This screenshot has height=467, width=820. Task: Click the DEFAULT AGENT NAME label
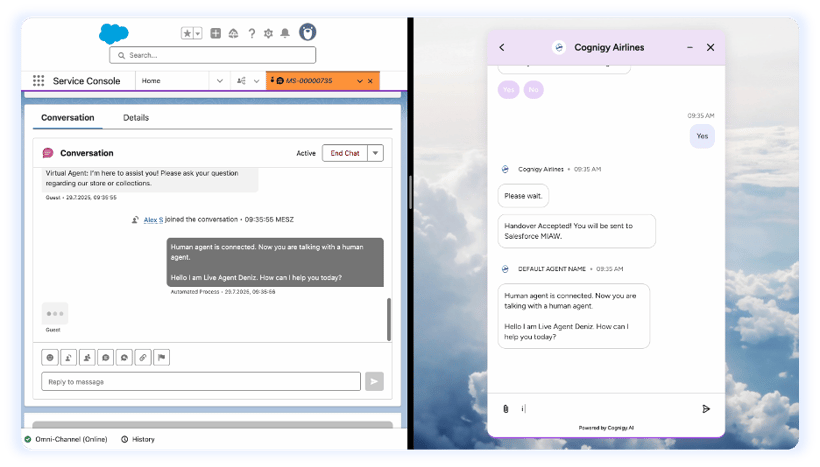coord(552,269)
